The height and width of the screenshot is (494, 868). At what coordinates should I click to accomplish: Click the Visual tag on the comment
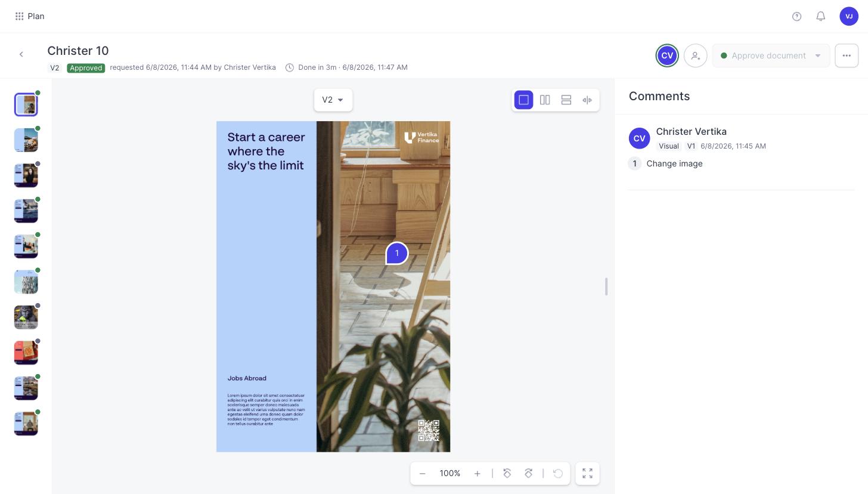(x=669, y=146)
